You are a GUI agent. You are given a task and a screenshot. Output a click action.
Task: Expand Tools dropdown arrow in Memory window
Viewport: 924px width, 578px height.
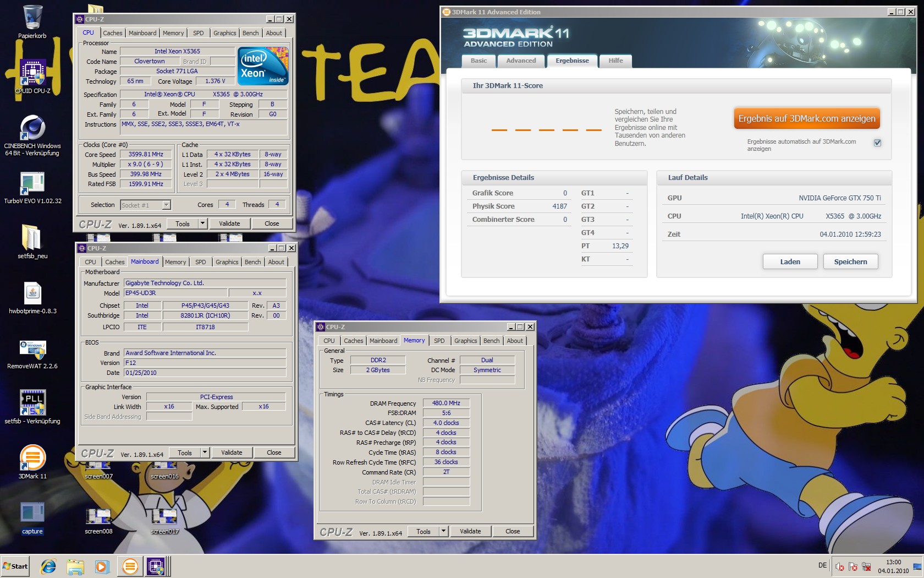pyautogui.click(x=443, y=531)
